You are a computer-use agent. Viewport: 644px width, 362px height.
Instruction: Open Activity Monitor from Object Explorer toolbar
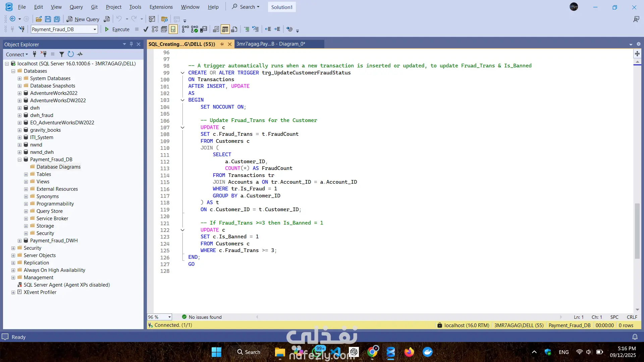point(80,54)
